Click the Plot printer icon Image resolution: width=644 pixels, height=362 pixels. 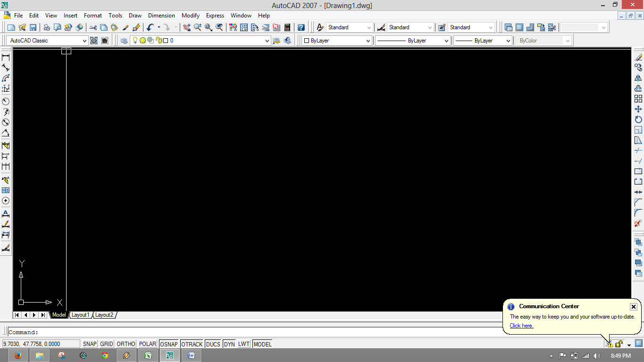pyautogui.click(x=47, y=27)
